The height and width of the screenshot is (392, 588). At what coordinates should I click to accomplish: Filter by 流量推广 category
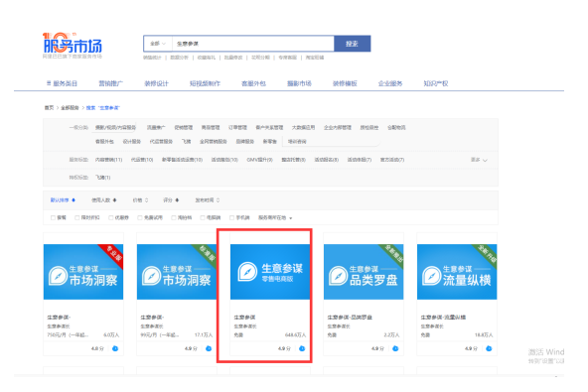156,127
